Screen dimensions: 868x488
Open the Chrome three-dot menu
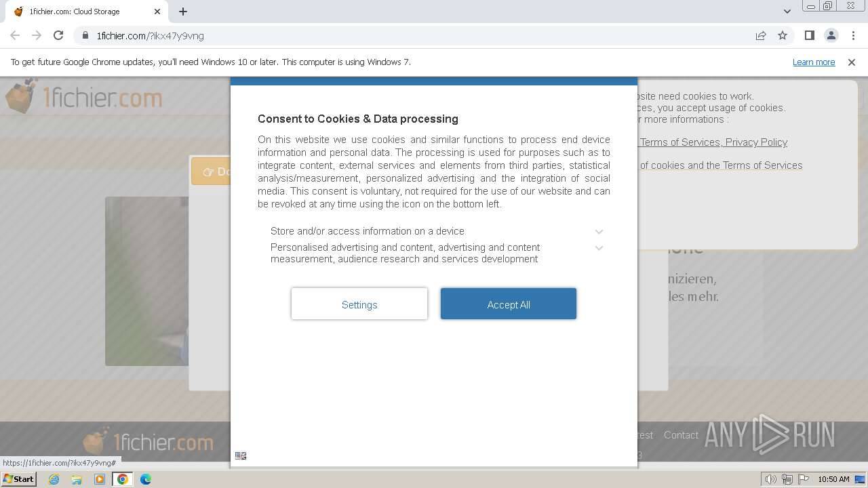click(853, 35)
